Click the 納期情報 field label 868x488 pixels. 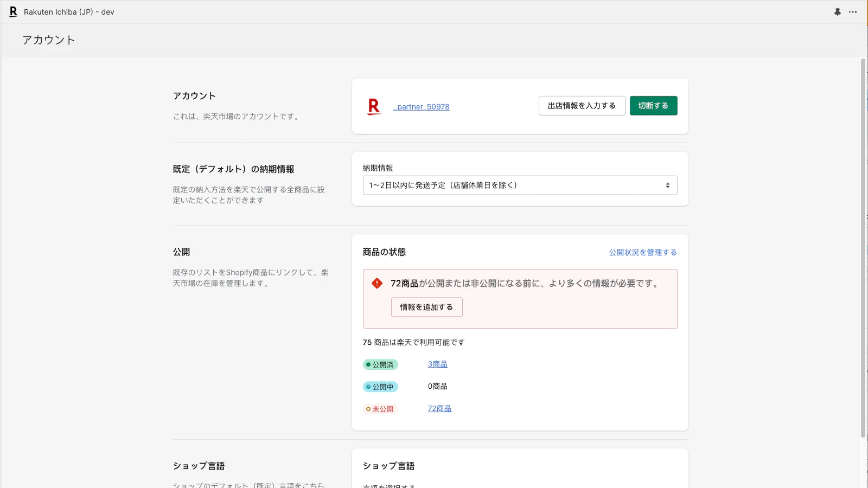[x=378, y=168]
